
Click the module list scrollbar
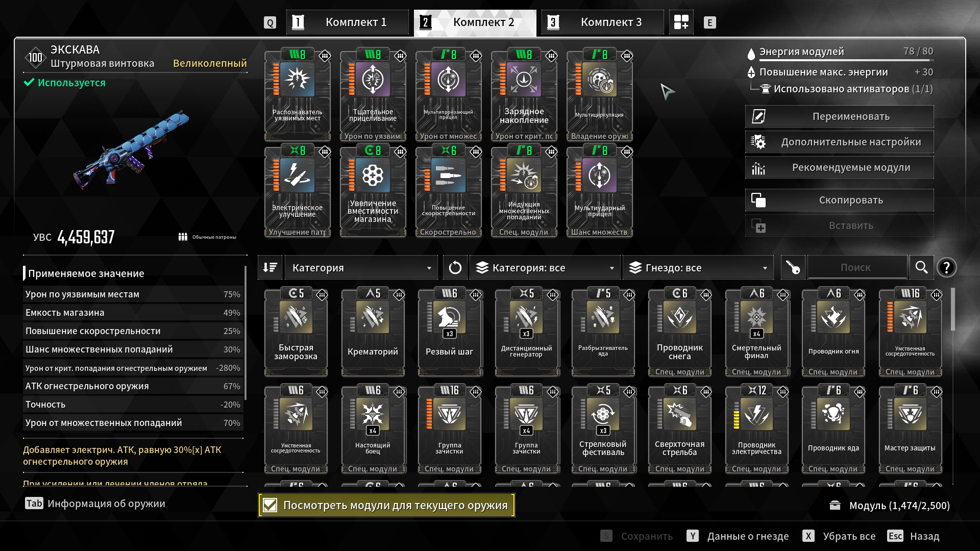[953, 309]
